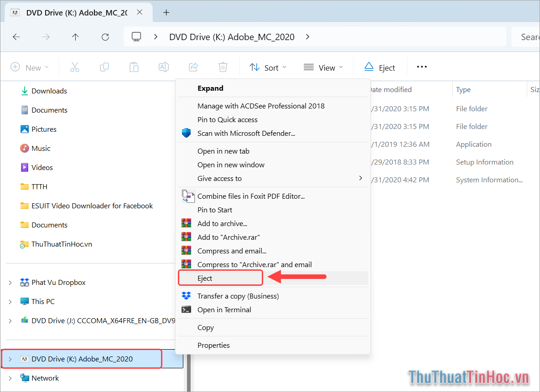Choose Compress and email...
Viewport: 540px width, 392px height.
(273, 251)
